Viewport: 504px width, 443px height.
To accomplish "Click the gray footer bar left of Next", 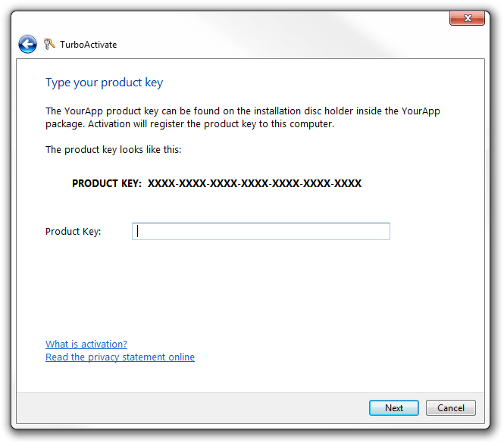I will 189,407.
